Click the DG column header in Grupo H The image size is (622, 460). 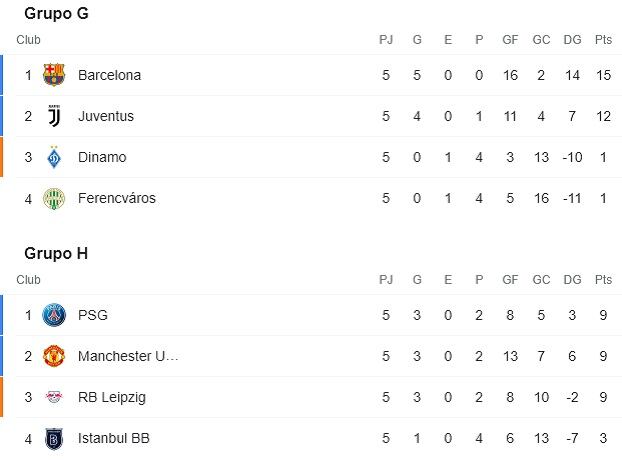click(572, 280)
